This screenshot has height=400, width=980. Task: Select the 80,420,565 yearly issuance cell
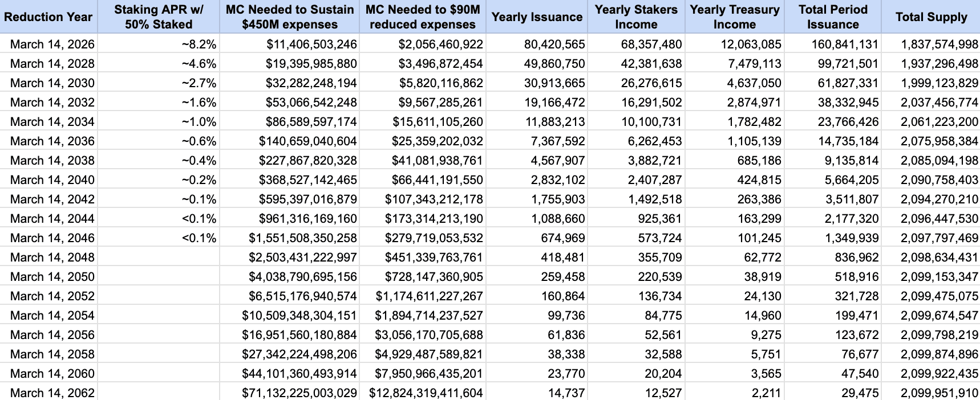[554, 44]
